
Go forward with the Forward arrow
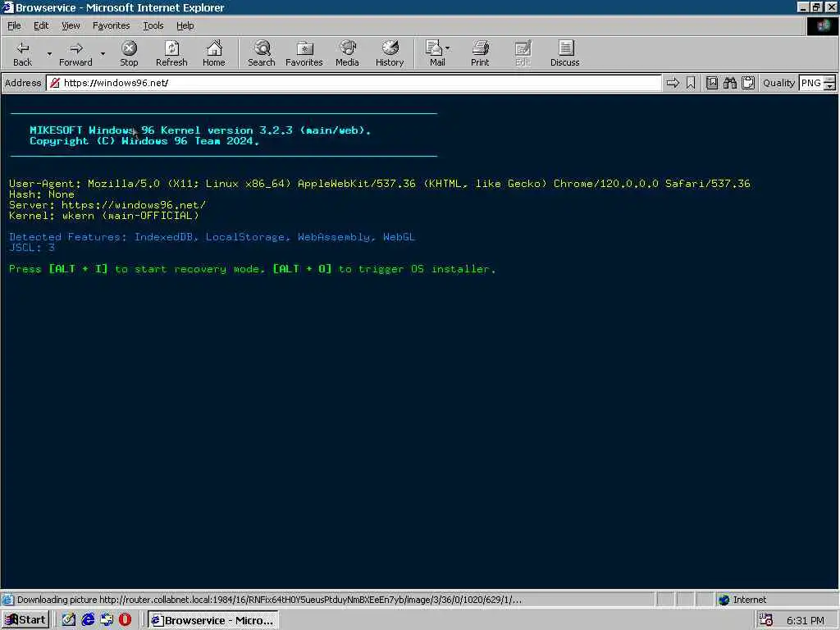click(75, 53)
